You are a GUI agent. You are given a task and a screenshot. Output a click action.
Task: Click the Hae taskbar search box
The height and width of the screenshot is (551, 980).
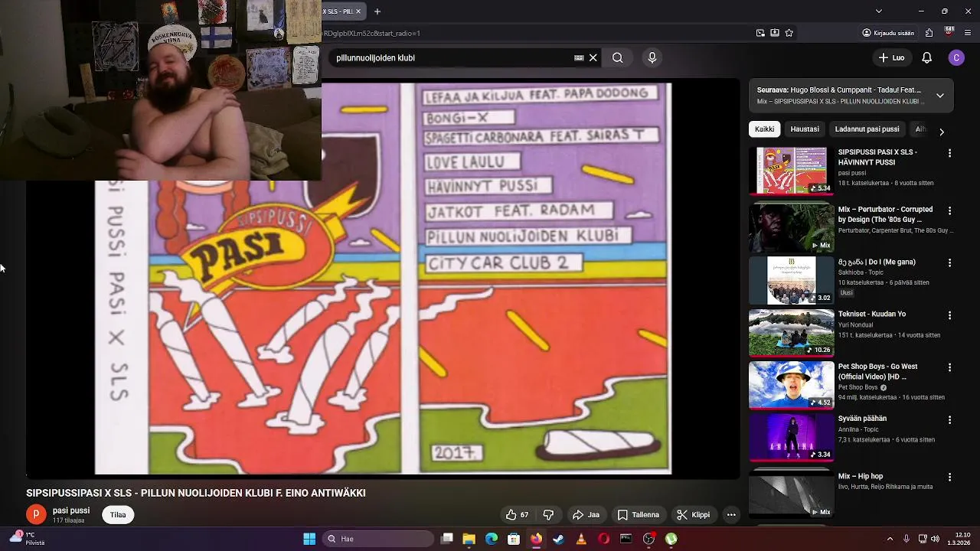(x=378, y=539)
